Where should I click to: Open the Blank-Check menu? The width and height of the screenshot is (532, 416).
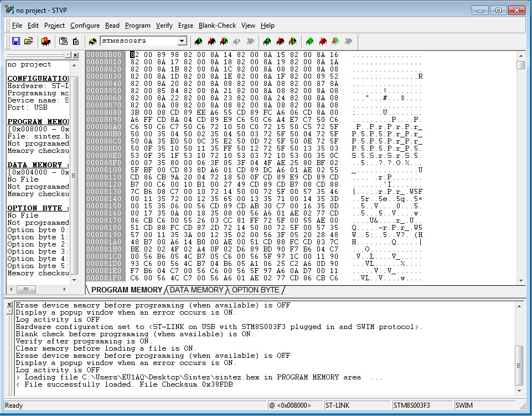pos(217,25)
